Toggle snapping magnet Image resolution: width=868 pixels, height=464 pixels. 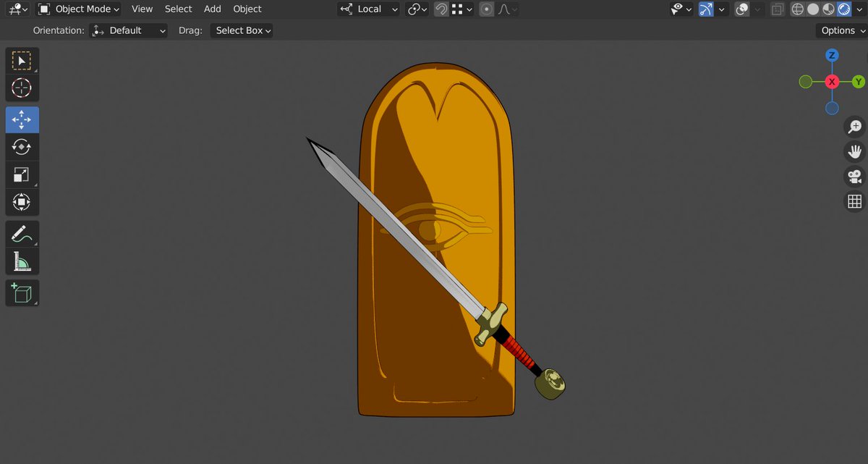tap(441, 9)
